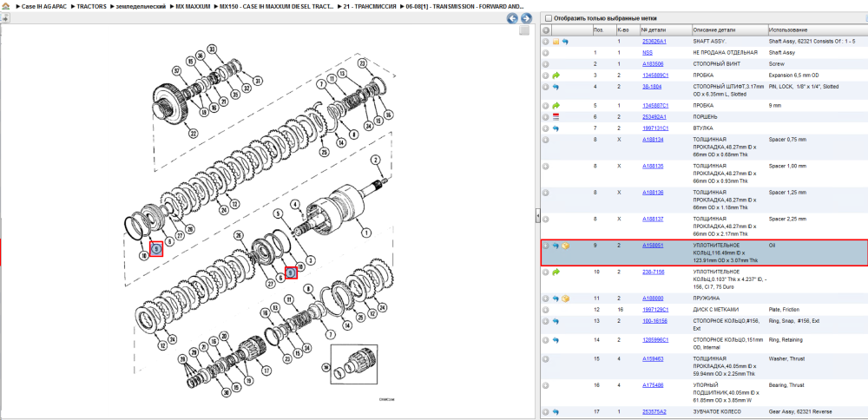The image size is (868, 420).
Task: Open part number link NSS
Action: click(x=648, y=53)
